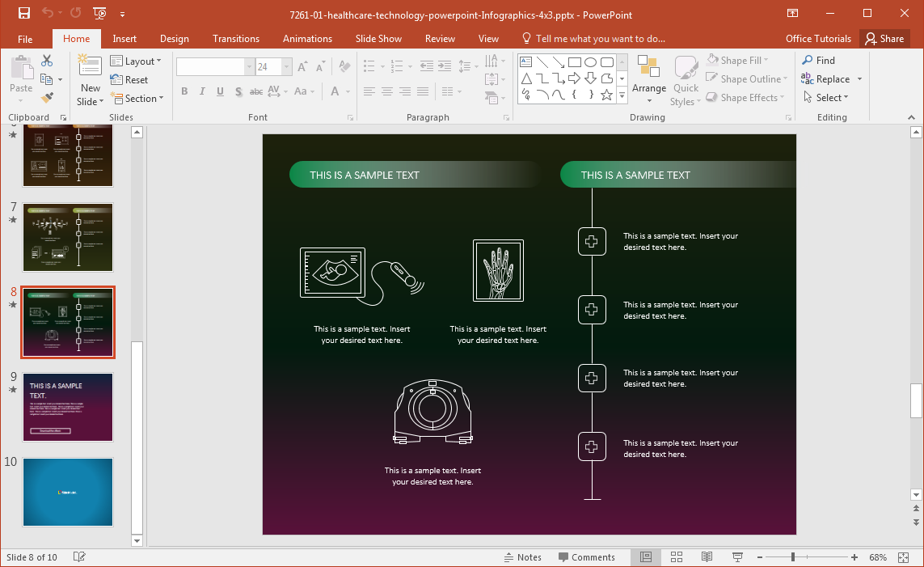The image size is (924, 567).
Task: Click the zoom slider handle
Action: coord(792,557)
